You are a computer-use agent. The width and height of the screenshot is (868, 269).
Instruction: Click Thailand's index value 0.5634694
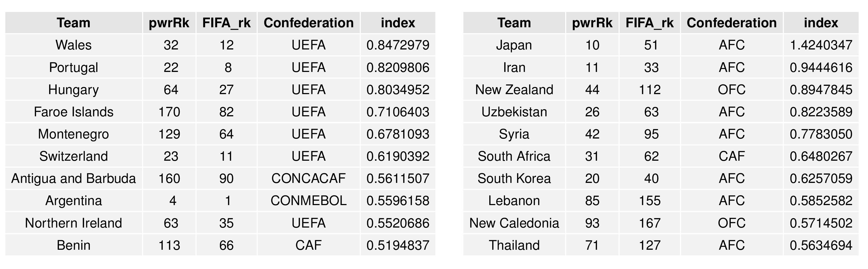click(821, 245)
